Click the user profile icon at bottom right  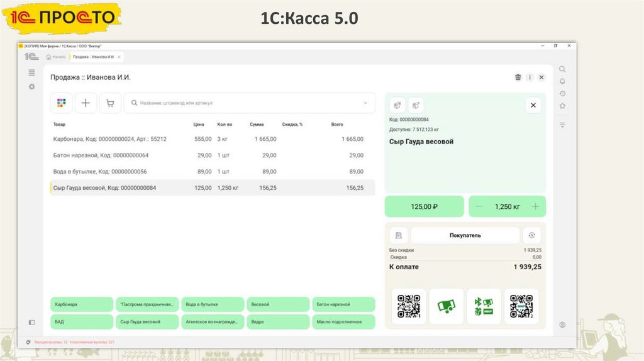click(x=562, y=325)
